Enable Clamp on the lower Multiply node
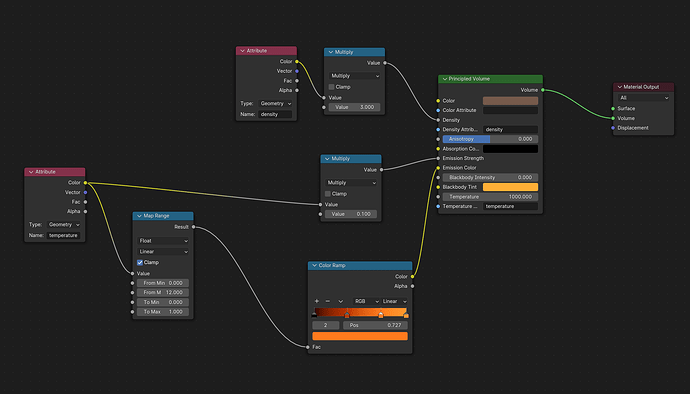 [x=328, y=194]
